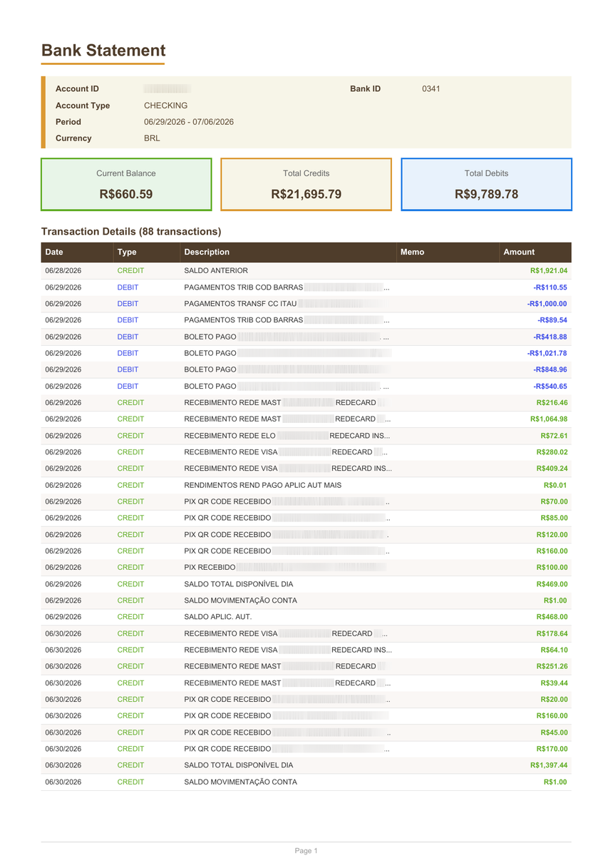The image size is (613, 868).
Task: Select the amount -R$1,000.00
Action: click(x=547, y=304)
